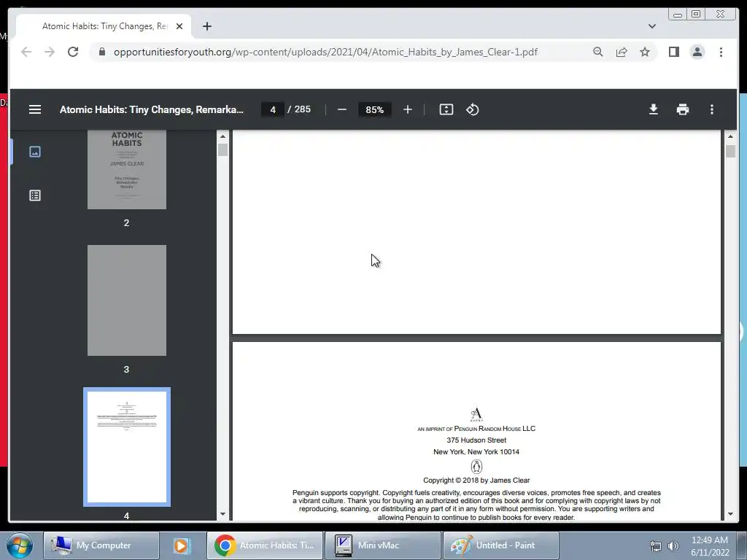Open media player taskbar icon

click(x=181, y=545)
